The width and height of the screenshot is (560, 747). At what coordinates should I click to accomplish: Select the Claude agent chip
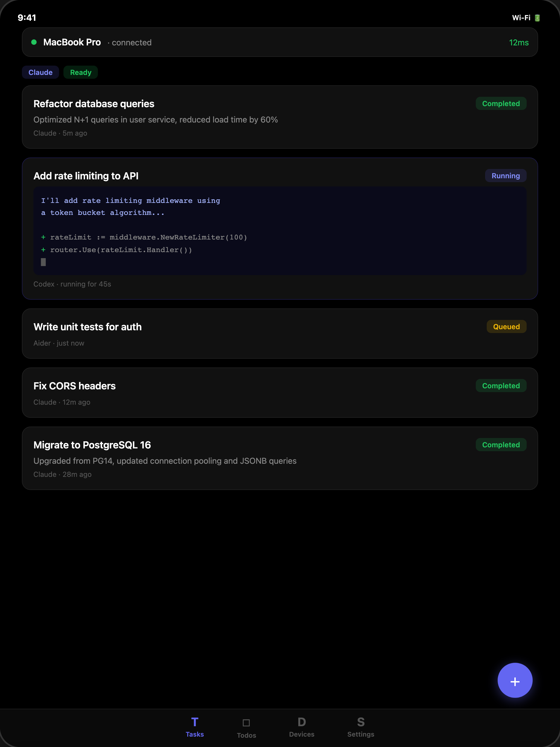pyautogui.click(x=40, y=72)
